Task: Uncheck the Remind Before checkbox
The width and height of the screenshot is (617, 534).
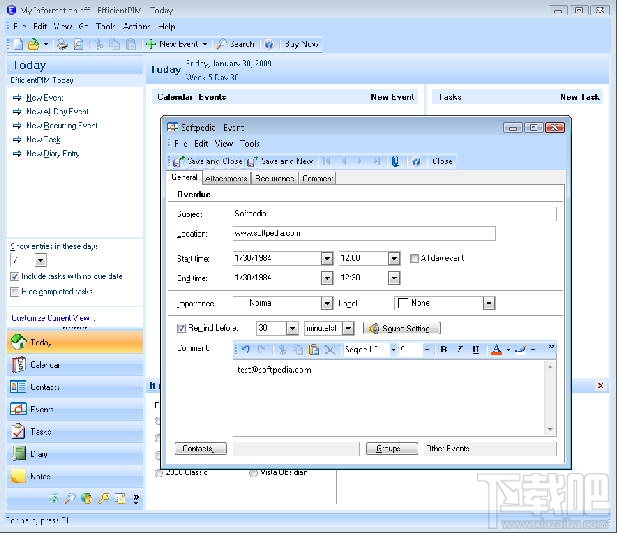Action: [181, 328]
